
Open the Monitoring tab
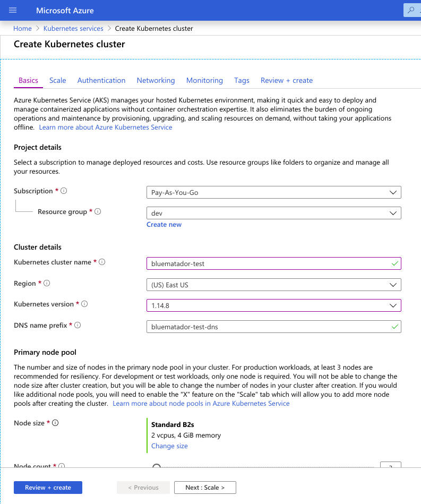204,80
